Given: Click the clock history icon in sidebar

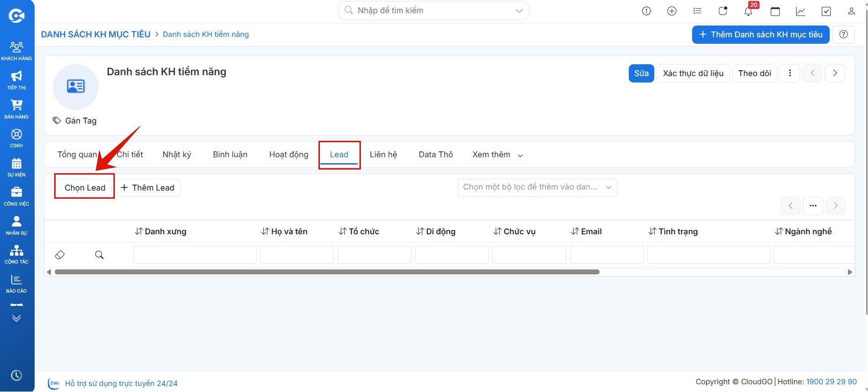Looking at the screenshot, I should click(x=16, y=375).
